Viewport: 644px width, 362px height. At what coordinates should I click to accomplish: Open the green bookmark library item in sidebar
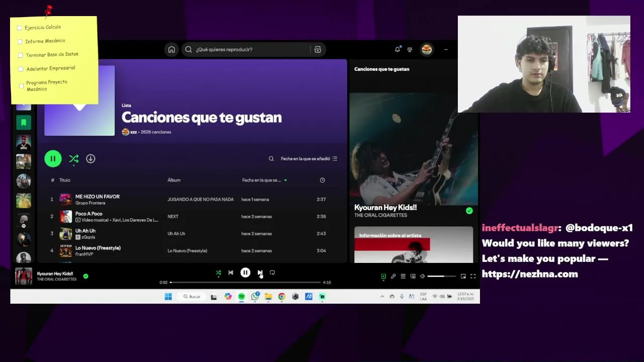coord(24,122)
